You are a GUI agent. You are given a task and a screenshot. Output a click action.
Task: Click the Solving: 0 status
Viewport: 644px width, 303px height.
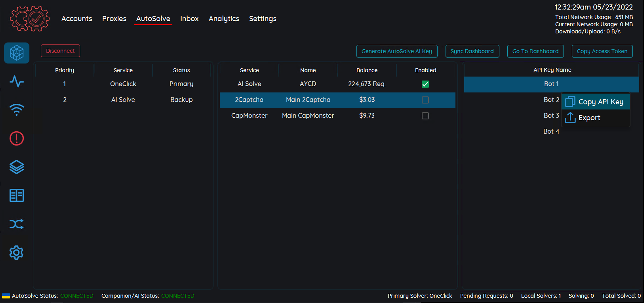tap(581, 296)
